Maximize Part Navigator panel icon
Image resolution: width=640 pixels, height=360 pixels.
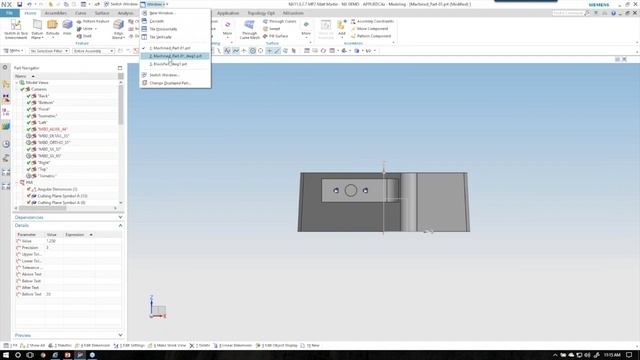click(120, 68)
